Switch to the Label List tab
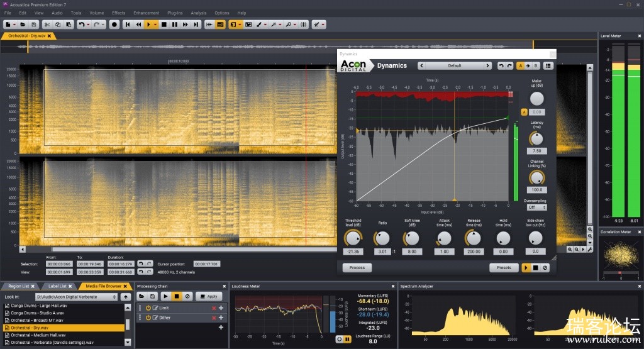Viewport: 644px width, 349px height. tap(57, 286)
